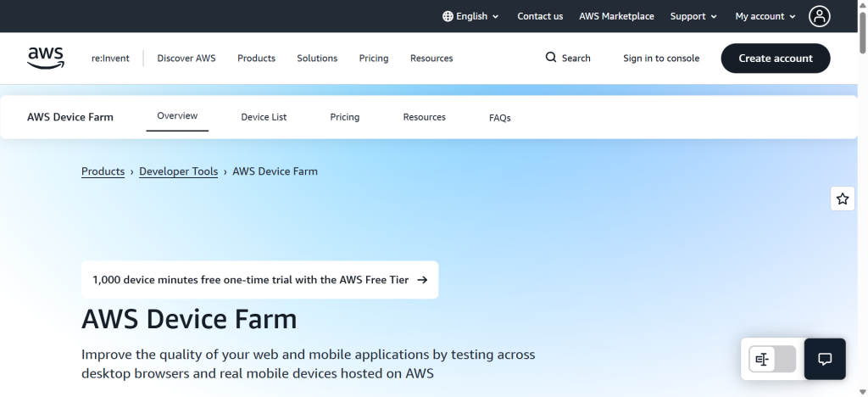Open the chat bubble icon
The image size is (868, 397).
click(825, 359)
